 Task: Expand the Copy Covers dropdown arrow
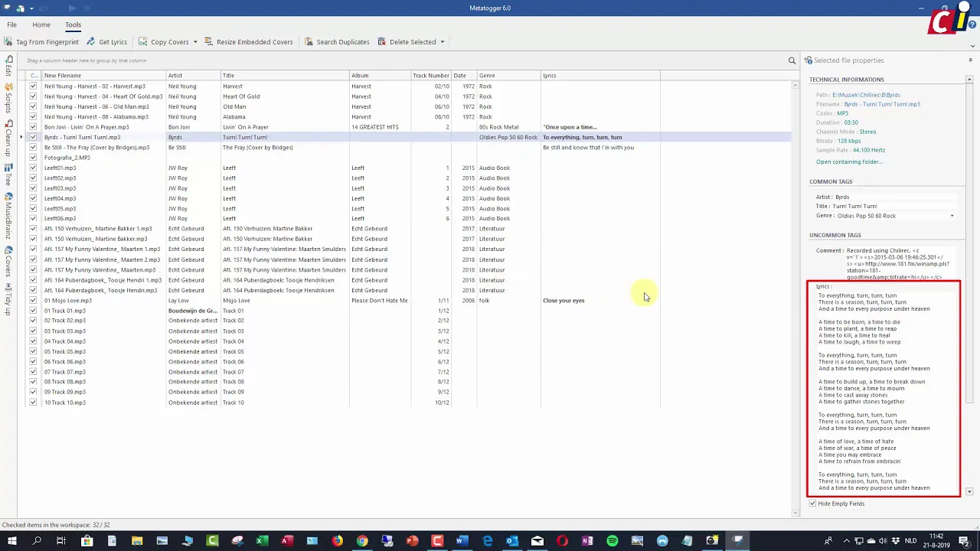click(195, 42)
